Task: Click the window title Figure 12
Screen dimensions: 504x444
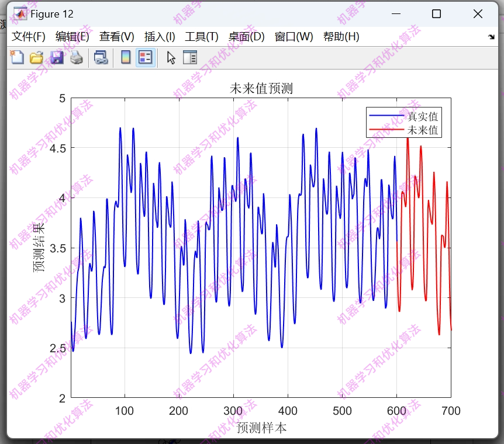Action: [52, 14]
